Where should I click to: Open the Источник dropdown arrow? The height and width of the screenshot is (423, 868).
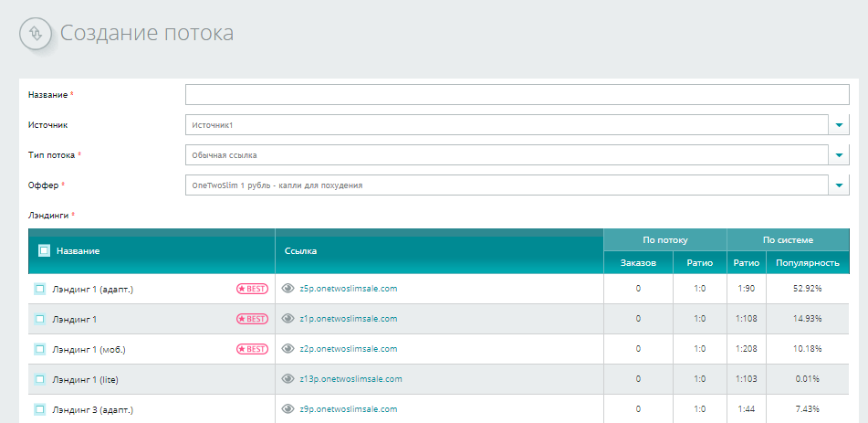(x=839, y=124)
